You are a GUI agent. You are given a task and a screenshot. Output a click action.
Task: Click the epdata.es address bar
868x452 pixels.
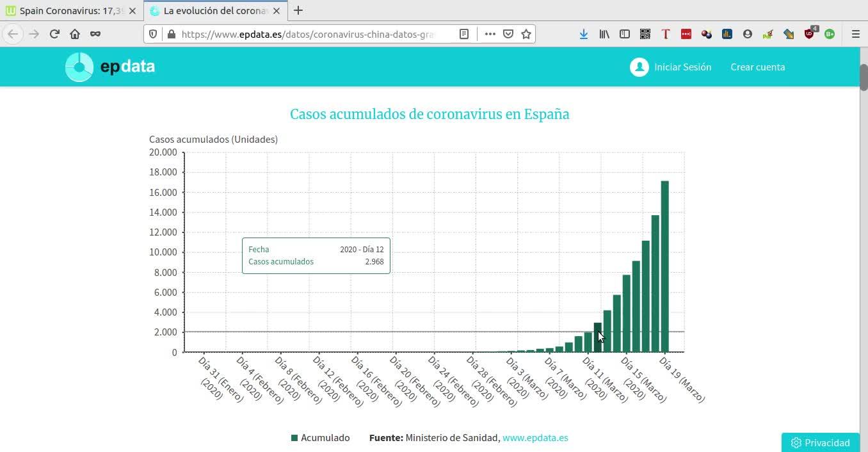309,34
